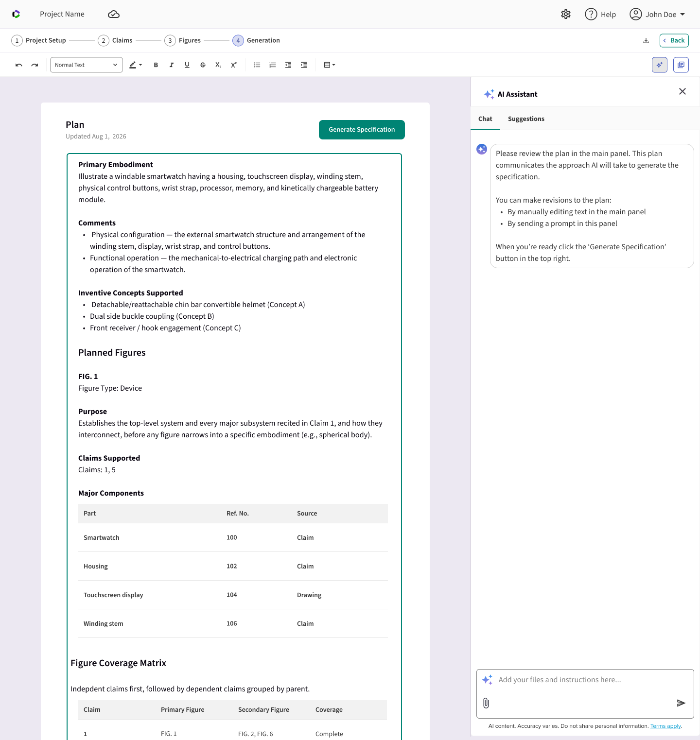Go to the Project Setup step
700x740 pixels.
[39, 40]
